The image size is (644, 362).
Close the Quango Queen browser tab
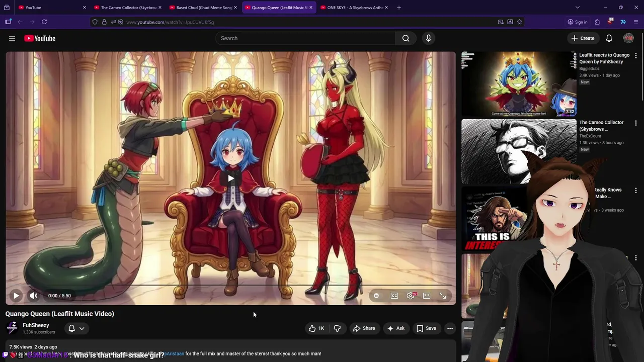311,8
